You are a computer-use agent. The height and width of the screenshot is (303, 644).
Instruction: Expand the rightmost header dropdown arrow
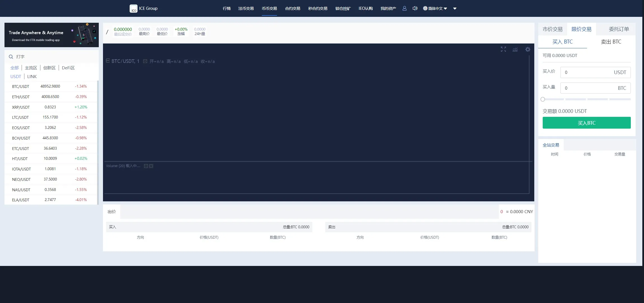click(455, 8)
